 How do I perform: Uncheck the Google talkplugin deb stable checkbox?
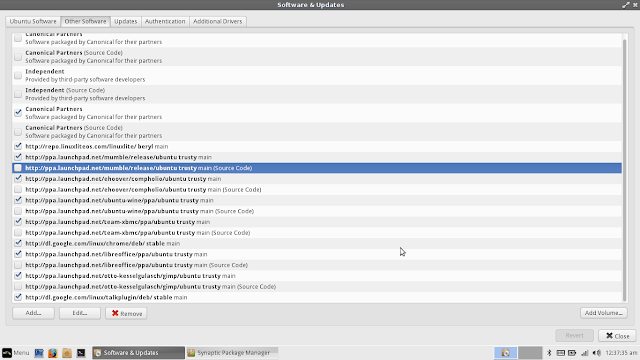18,297
